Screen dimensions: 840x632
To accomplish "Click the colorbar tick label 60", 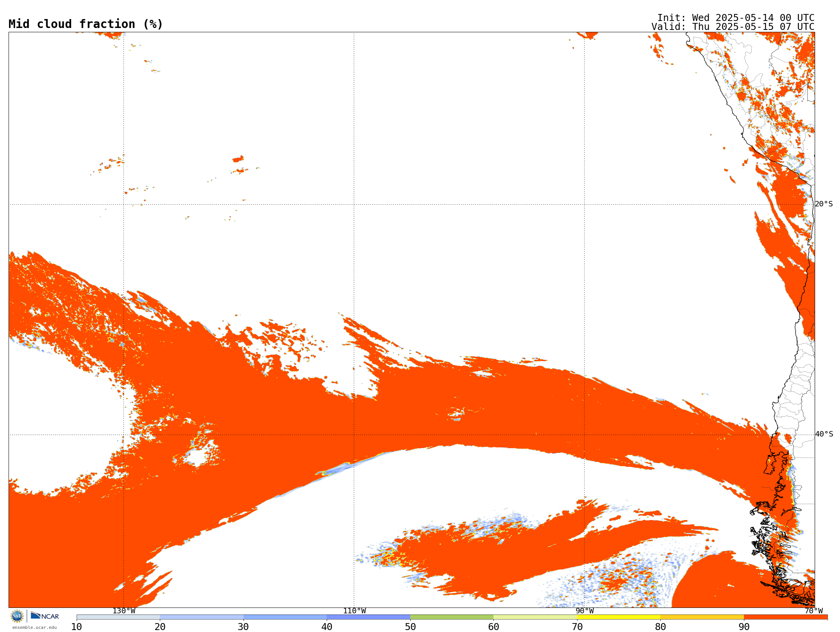I will (493, 627).
